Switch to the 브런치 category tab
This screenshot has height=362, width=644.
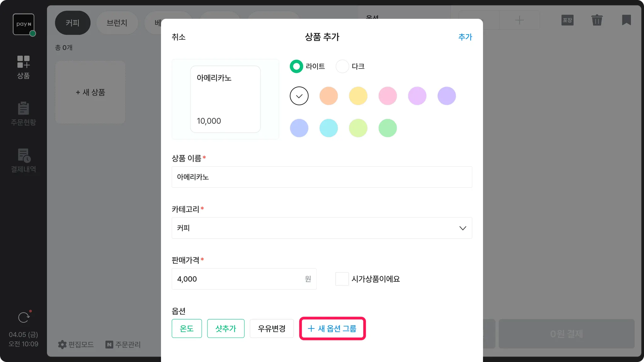[x=117, y=23]
